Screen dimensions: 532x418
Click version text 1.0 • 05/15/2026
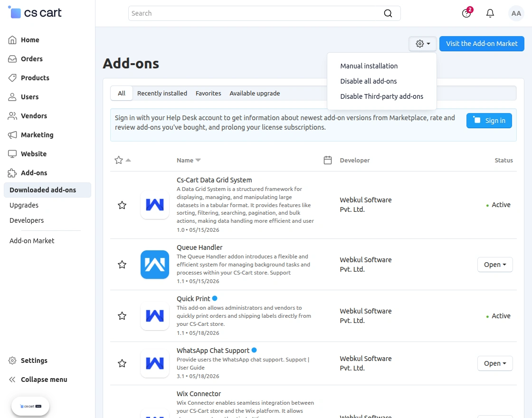coord(198,230)
